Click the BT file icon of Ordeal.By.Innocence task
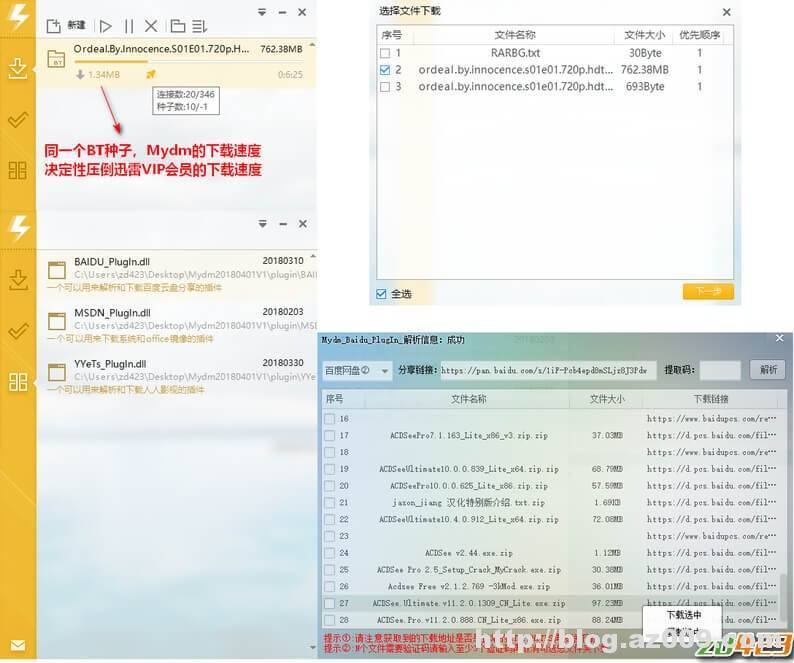The image size is (794, 663). (56, 59)
